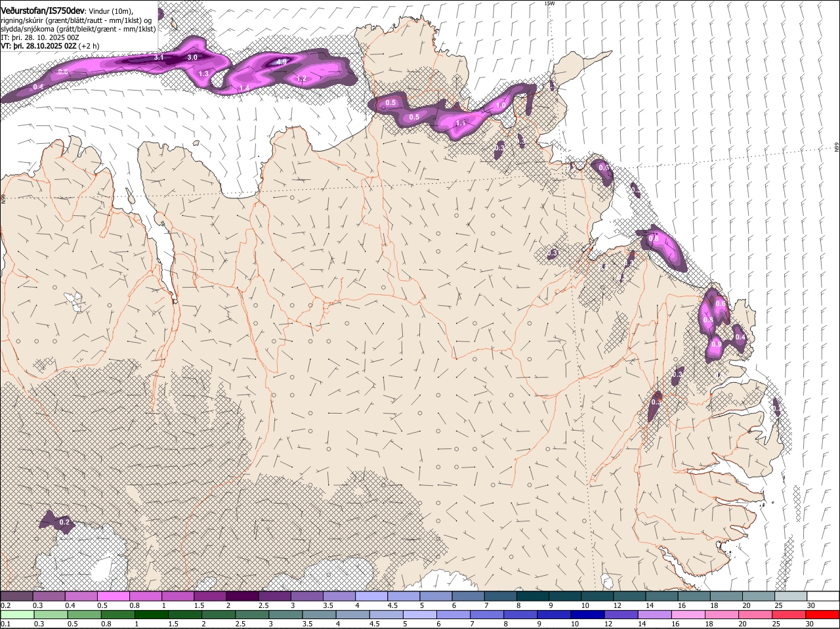Select lower legend bright red swatch after 30
Image resolution: width=840 pixels, height=629 pixels.
[x=823, y=615]
